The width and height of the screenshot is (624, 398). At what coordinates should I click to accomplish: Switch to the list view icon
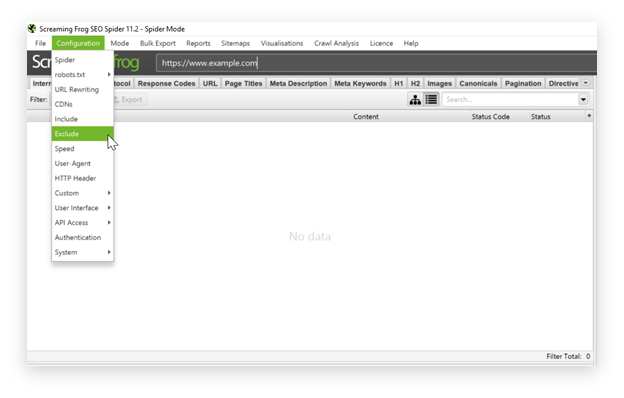coord(431,100)
